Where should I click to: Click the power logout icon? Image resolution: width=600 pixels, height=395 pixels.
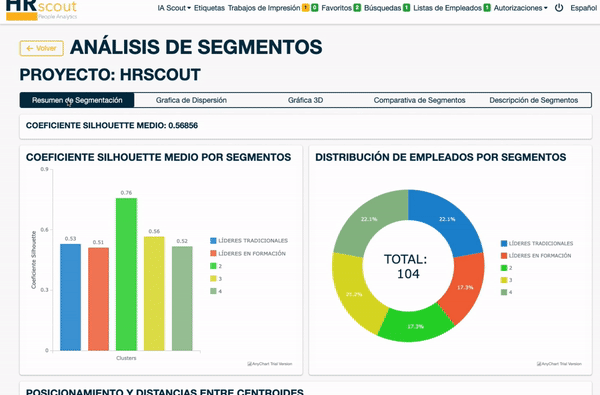[x=559, y=8]
